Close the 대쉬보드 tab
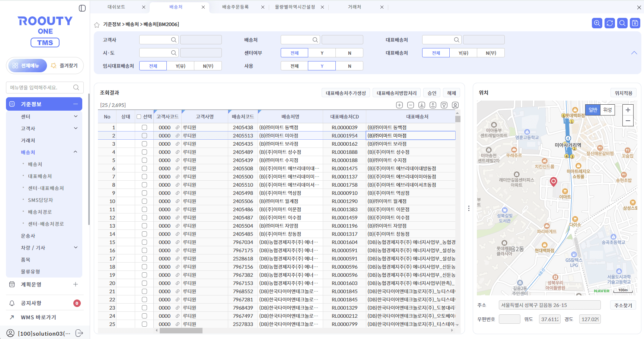Screen dimensions: 644x339 click(144, 7)
